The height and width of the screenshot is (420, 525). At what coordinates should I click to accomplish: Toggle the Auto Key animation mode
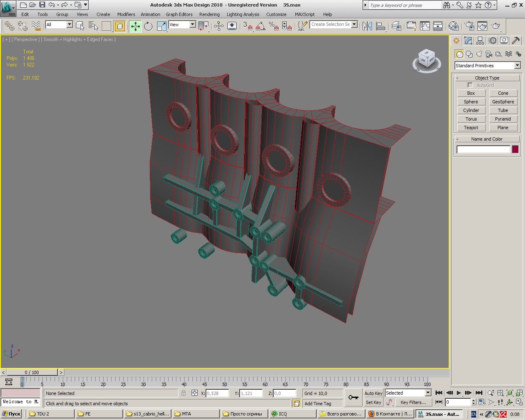coord(373,393)
